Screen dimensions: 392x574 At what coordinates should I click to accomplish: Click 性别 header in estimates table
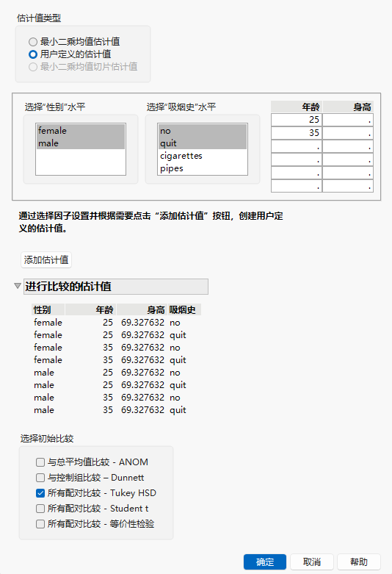tap(48, 309)
